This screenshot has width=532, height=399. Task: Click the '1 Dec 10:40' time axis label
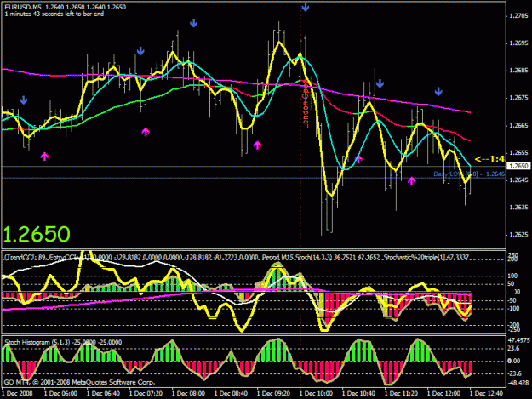click(x=358, y=394)
